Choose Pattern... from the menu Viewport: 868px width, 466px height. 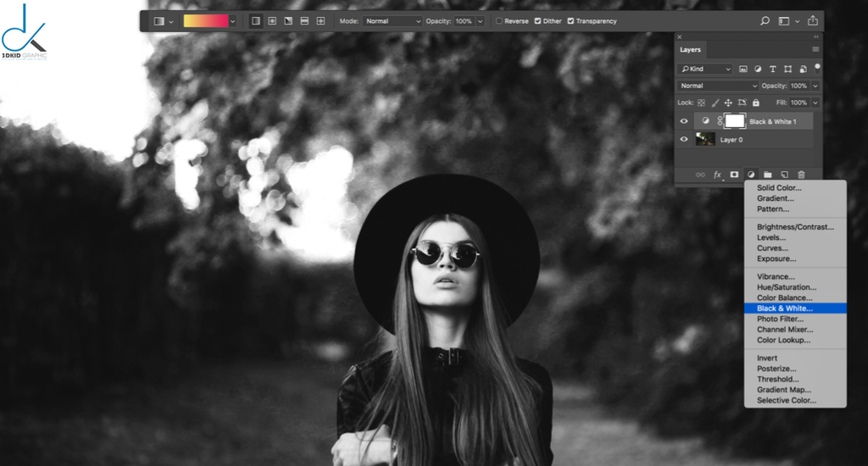[x=773, y=208]
